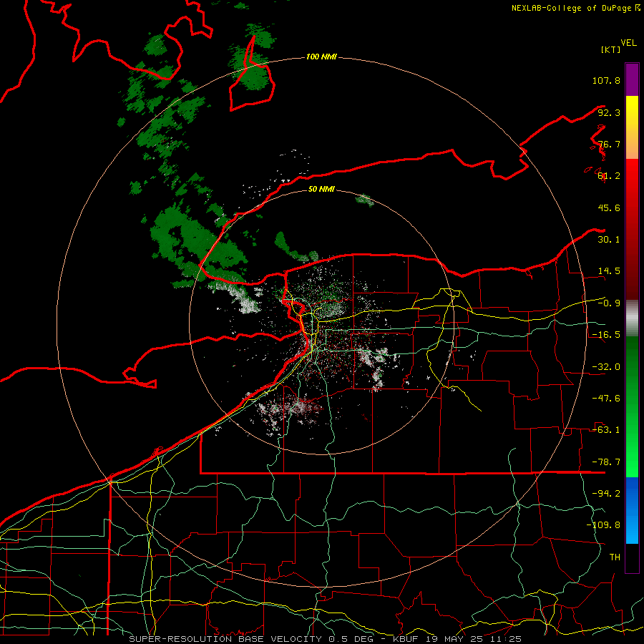The width and height of the screenshot is (644, 644).
Task: Click the -109.8 velocity scale value
Action: tap(603, 525)
